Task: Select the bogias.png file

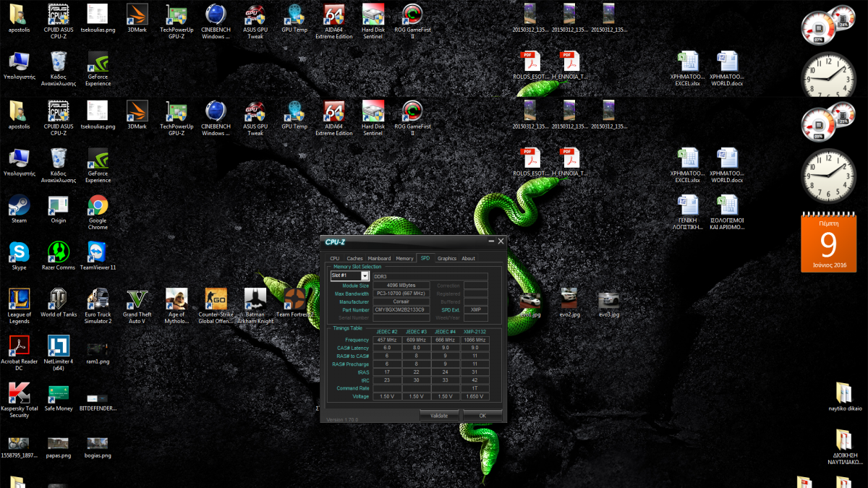Action: [98, 447]
